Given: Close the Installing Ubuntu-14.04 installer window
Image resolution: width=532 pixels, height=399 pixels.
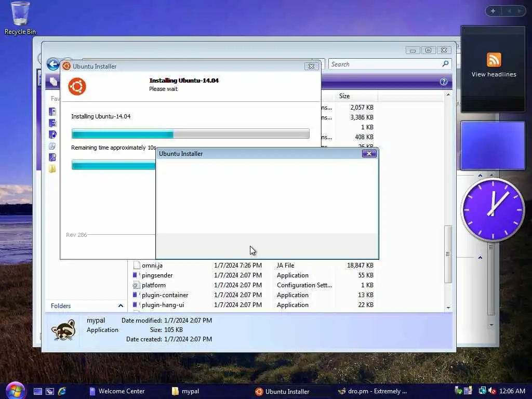Looking at the screenshot, I should [311, 66].
